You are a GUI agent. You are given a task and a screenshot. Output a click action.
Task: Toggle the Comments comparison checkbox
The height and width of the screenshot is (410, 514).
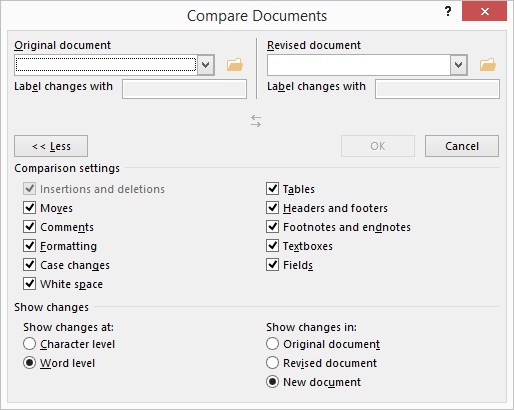click(30, 227)
